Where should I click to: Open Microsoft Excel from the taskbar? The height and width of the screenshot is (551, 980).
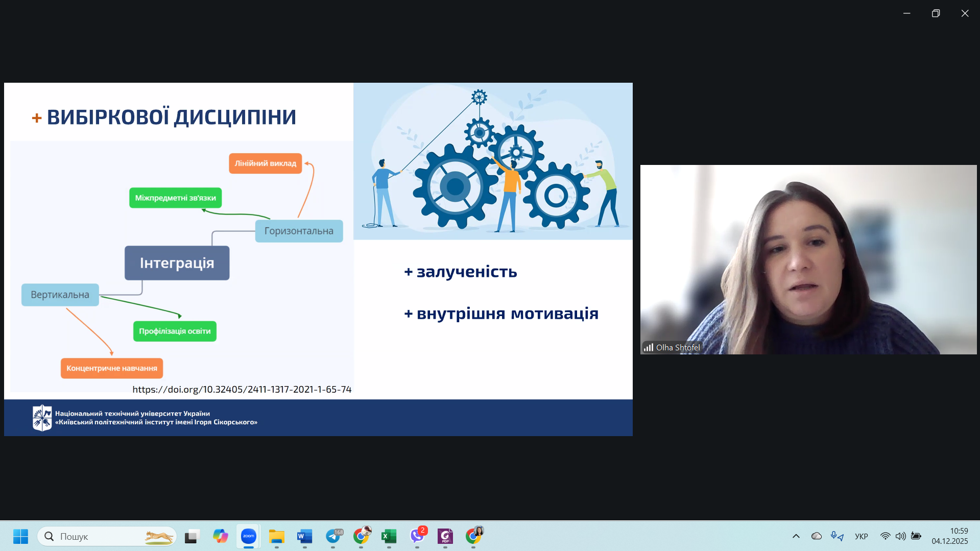(389, 536)
